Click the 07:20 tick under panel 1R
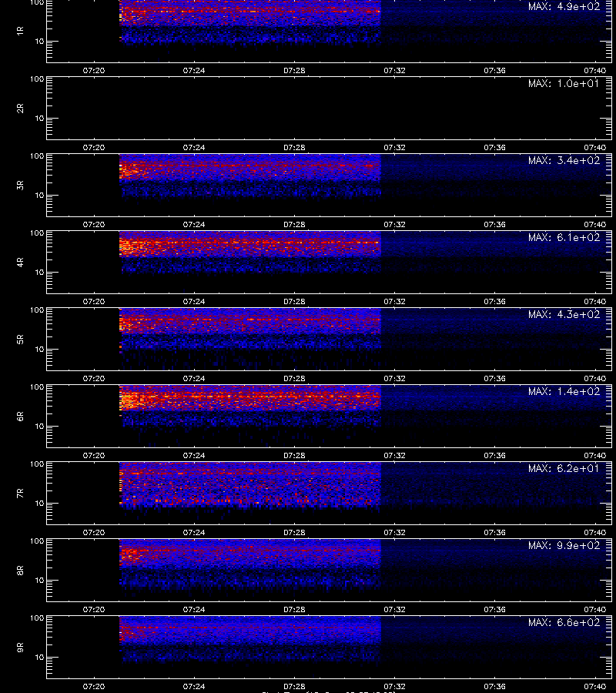616x693 pixels. tap(94, 70)
